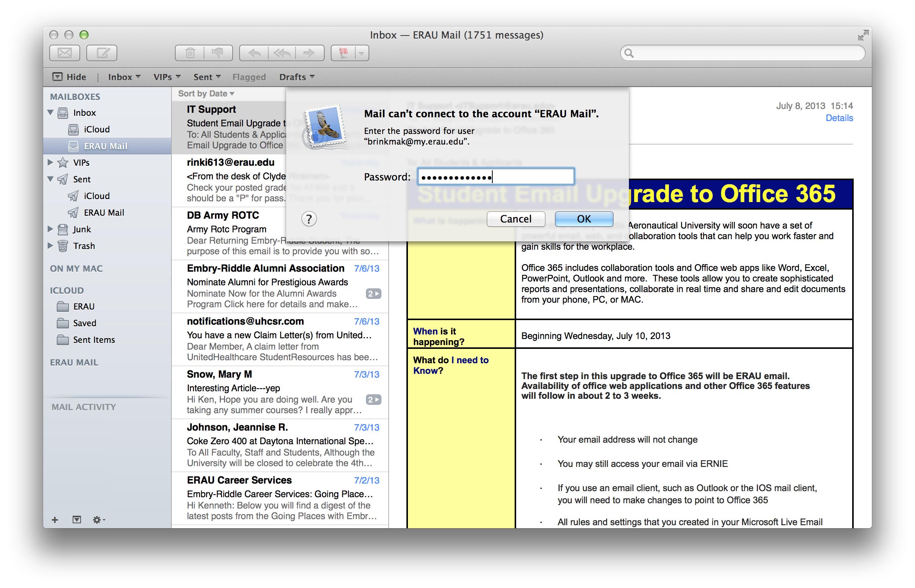Screen dimensions: 915x588
Task: Flag the message with red flag icon
Action: tap(343, 53)
